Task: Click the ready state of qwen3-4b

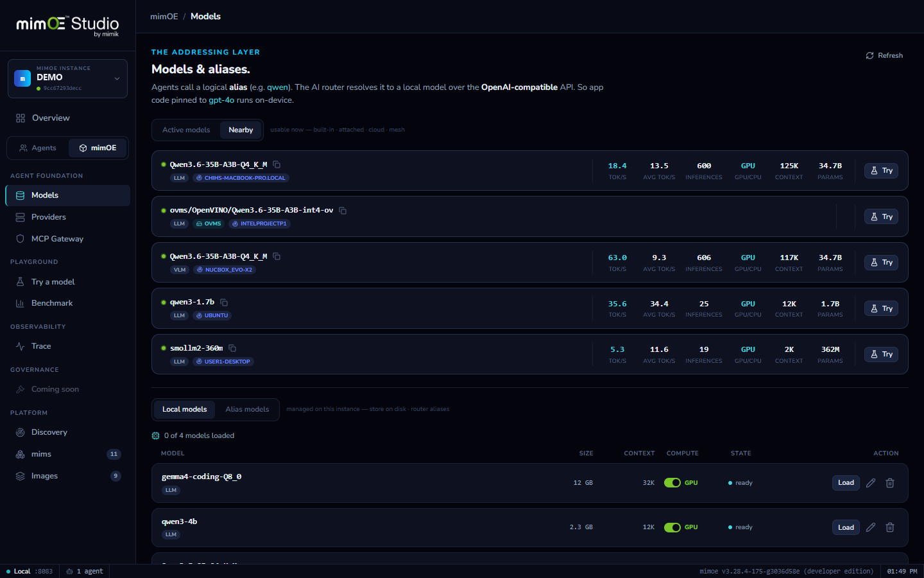Action: (x=740, y=527)
